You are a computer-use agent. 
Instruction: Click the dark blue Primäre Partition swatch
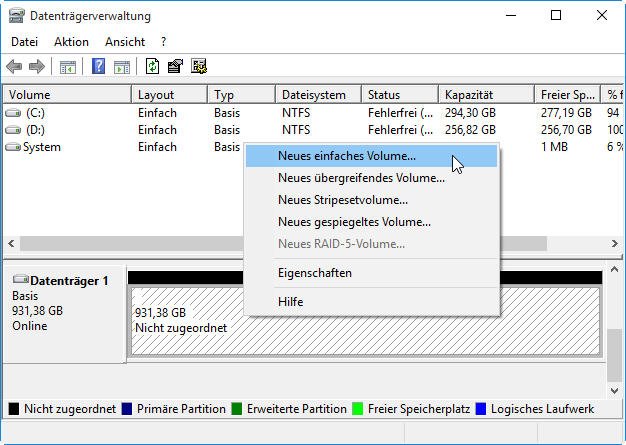(127, 409)
